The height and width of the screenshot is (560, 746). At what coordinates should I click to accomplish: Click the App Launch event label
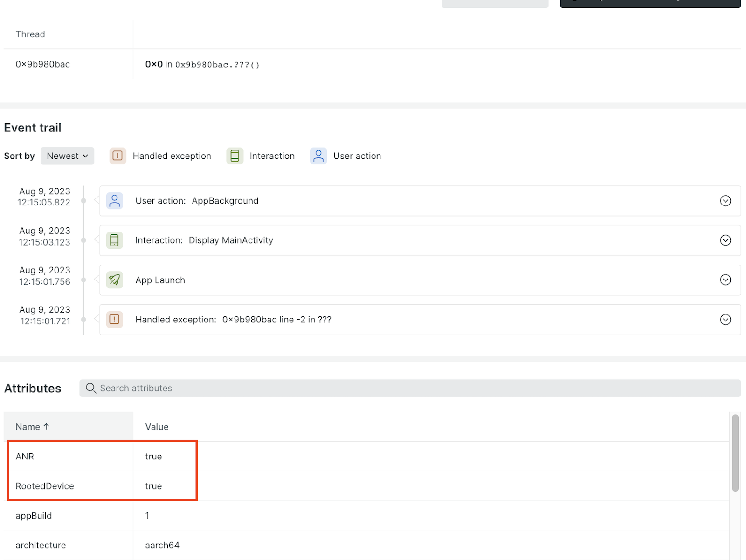(x=160, y=280)
